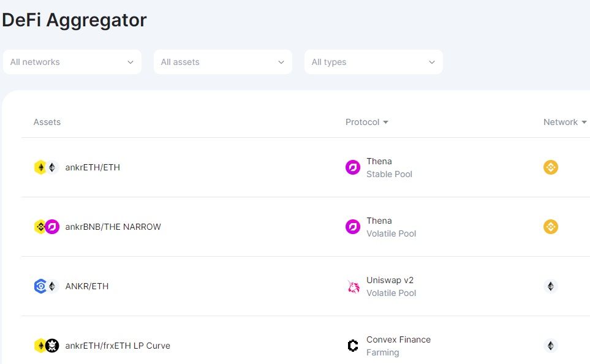Click Ethereum network icon in ANKR/ETH row
590x364 pixels.
[x=551, y=286]
